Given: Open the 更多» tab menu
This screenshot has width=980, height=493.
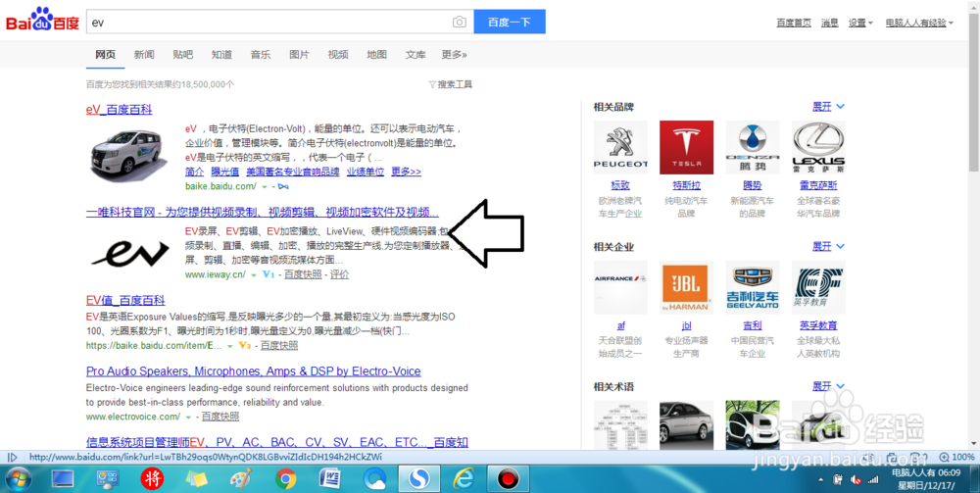Looking at the screenshot, I should (x=454, y=54).
